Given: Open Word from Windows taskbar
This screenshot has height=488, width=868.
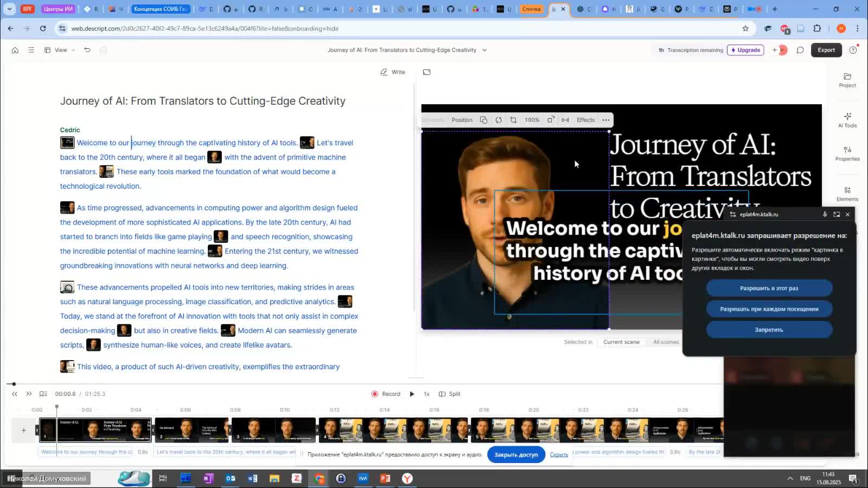Looking at the screenshot, I should (x=252, y=478).
